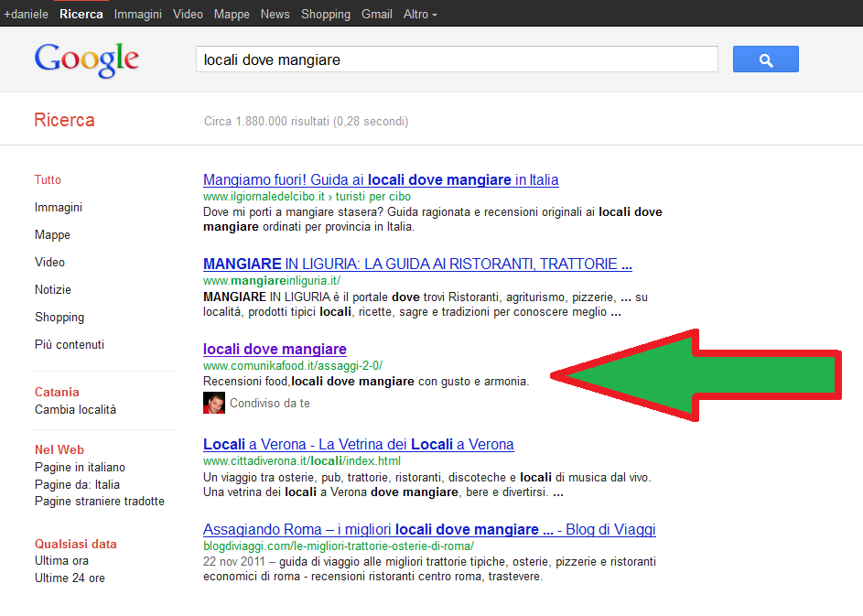
Task: Open the purple locali dove mangiare result
Action: pos(275,349)
